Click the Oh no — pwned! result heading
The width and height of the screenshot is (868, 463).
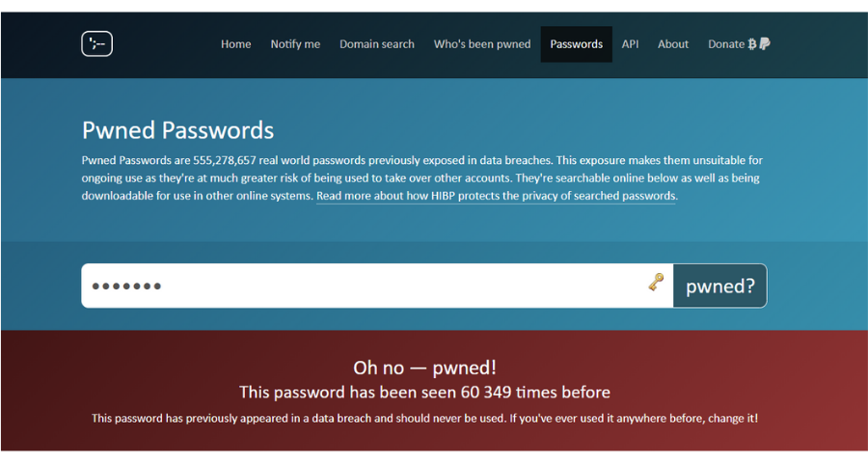click(x=425, y=368)
